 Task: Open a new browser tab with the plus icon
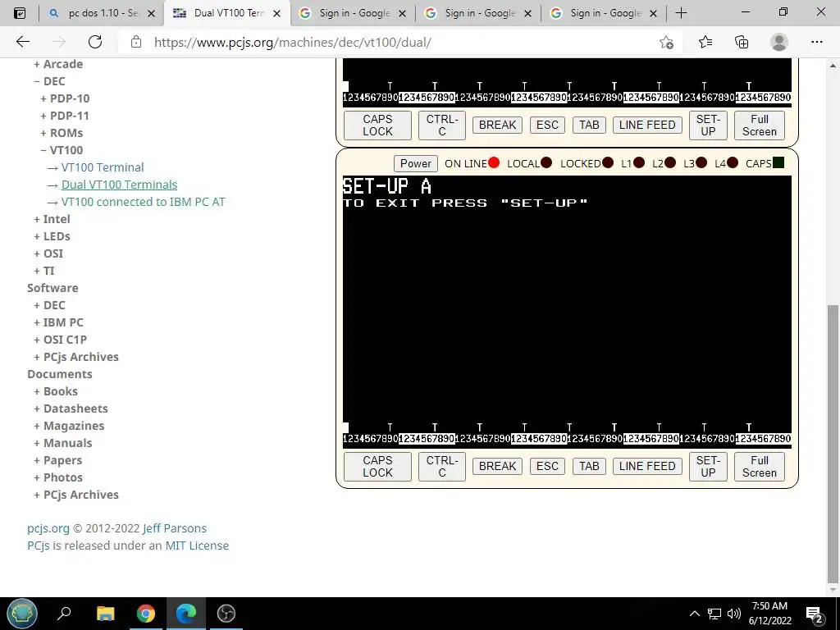681,13
